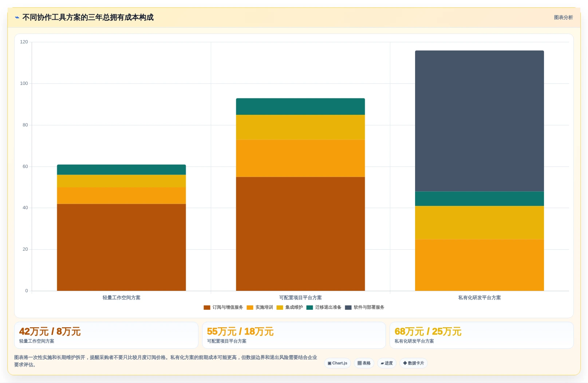Screen dimensions: 588x383
Task: Click the chart title 不同协作工具方案的三年总拥有成本构成
Action: (x=88, y=17)
